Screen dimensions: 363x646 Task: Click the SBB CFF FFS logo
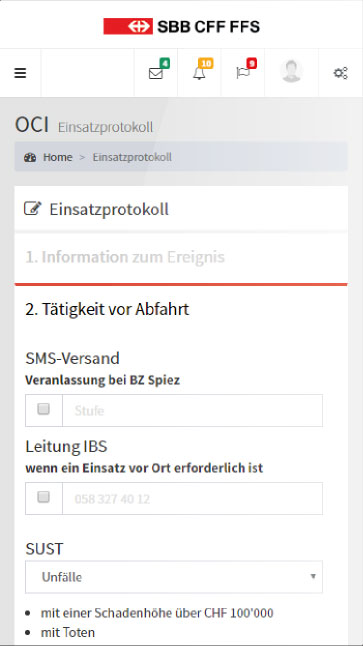[x=182, y=26]
